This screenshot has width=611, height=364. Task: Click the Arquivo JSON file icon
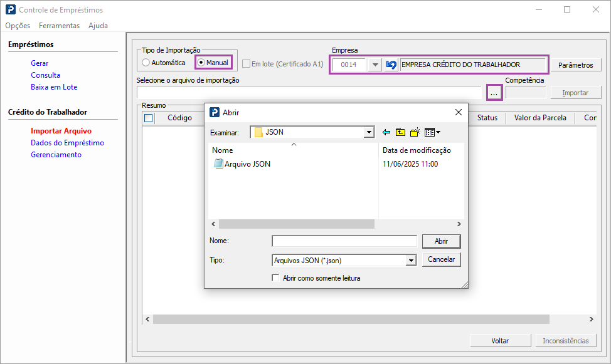(218, 164)
